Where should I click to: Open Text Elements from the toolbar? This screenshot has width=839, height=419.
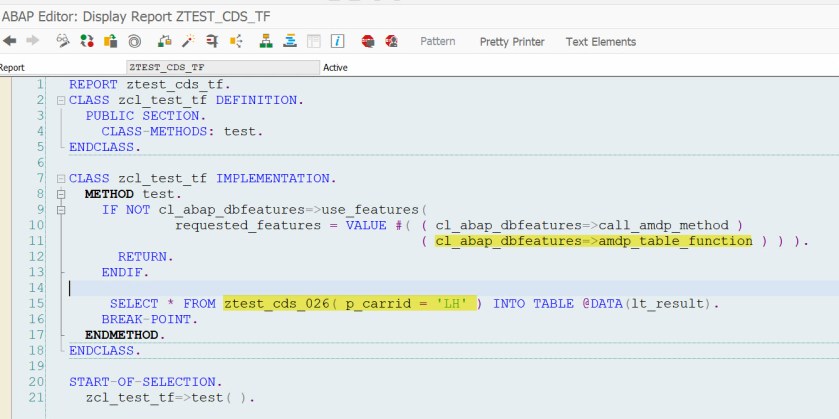pyautogui.click(x=600, y=41)
